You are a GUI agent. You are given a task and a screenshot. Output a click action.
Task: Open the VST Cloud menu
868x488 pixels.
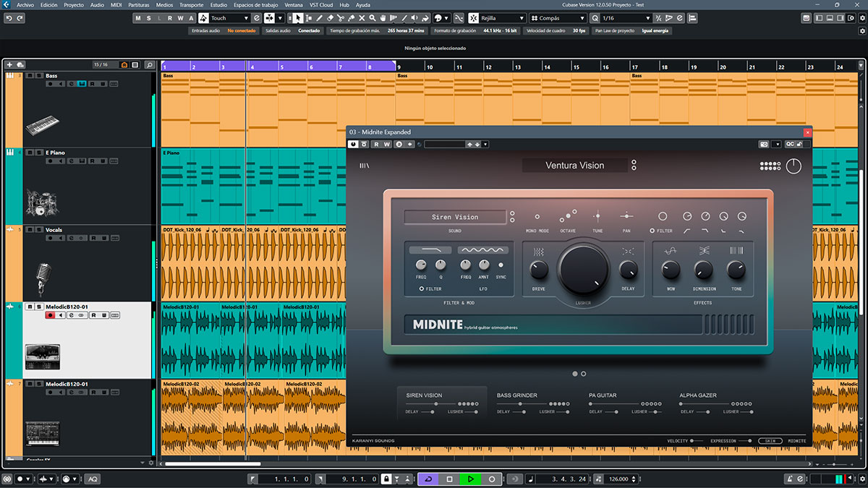[x=321, y=4]
